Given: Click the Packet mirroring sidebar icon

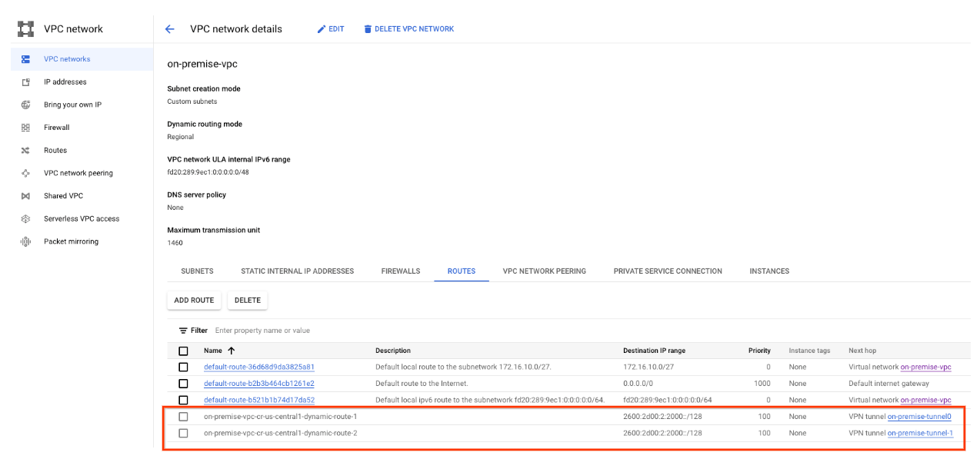Looking at the screenshot, I should (25, 241).
